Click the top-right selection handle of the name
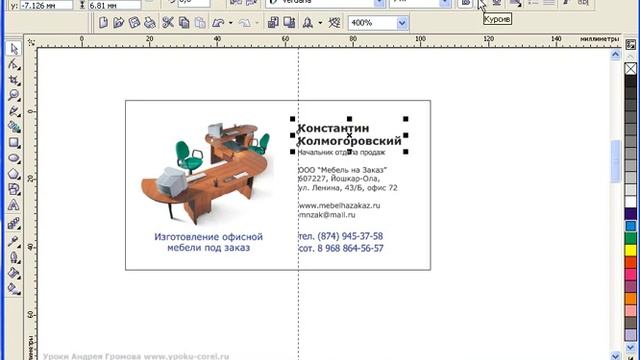Viewport: 640px width, 360px height. [x=406, y=119]
